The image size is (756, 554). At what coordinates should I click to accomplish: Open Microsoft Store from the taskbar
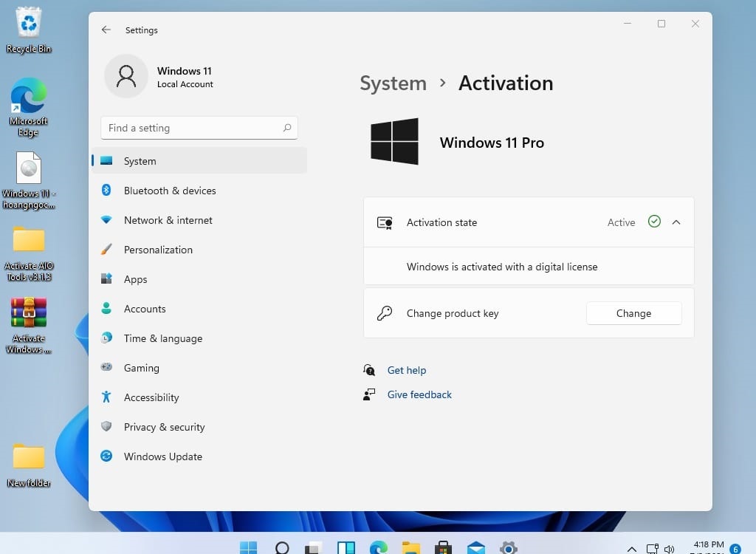point(443,548)
